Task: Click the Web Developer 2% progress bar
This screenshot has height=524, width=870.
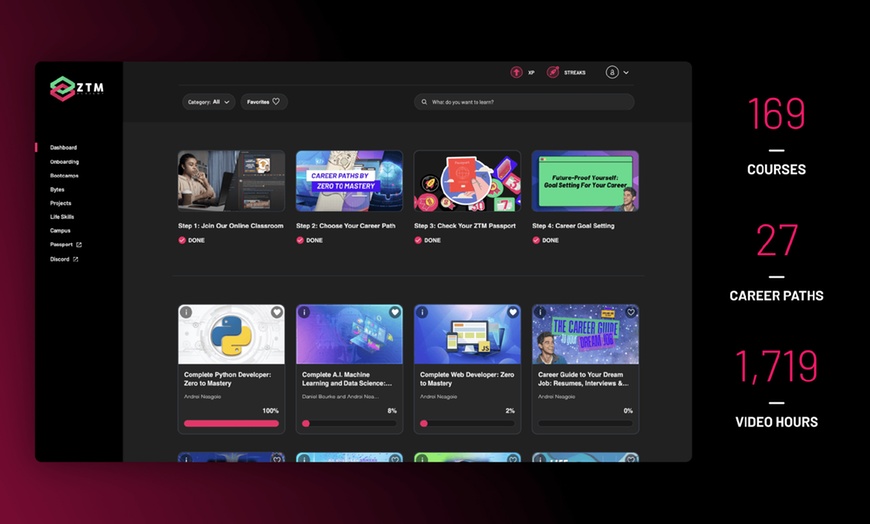Action: pyautogui.click(x=467, y=424)
